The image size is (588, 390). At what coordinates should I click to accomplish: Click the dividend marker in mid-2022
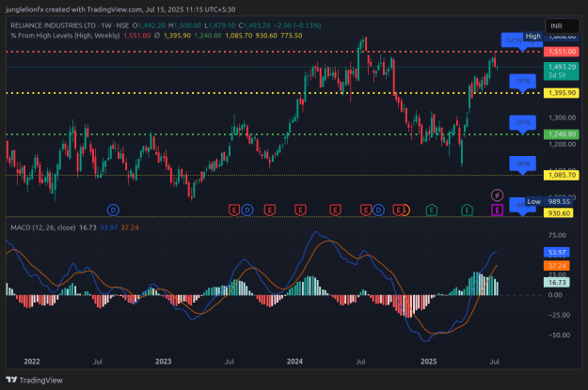(113, 211)
